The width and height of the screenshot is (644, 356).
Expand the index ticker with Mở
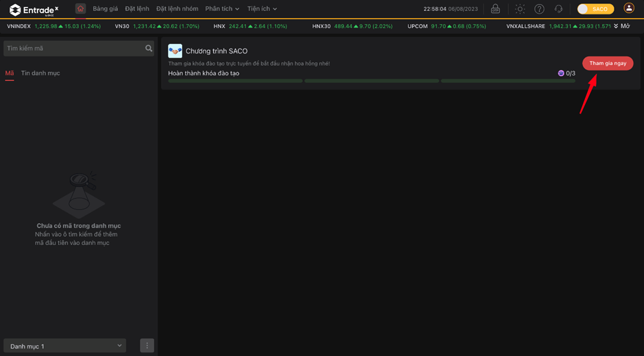click(x=621, y=26)
